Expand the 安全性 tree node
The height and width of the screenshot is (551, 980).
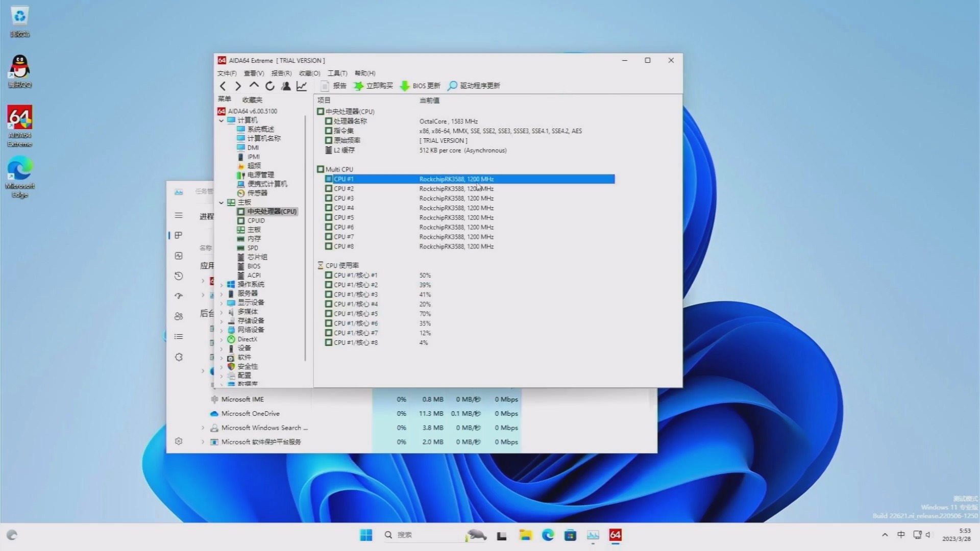(x=222, y=367)
